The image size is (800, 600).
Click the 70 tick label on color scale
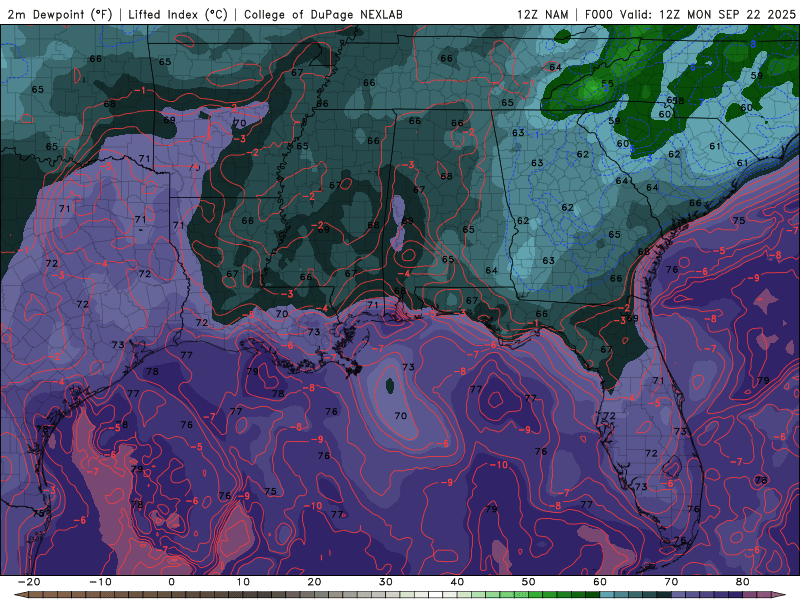tap(671, 582)
